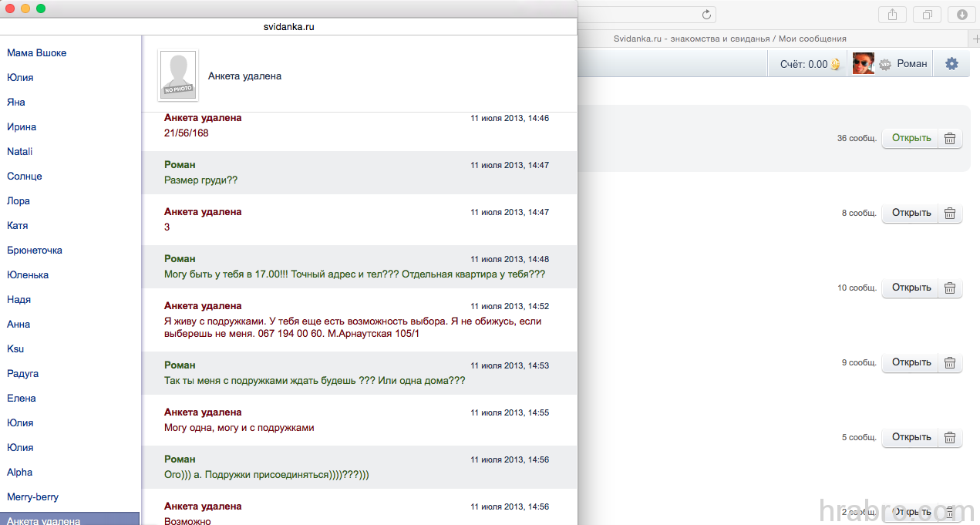Click message starting Ого))) а. Подружки

(x=267, y=475)
